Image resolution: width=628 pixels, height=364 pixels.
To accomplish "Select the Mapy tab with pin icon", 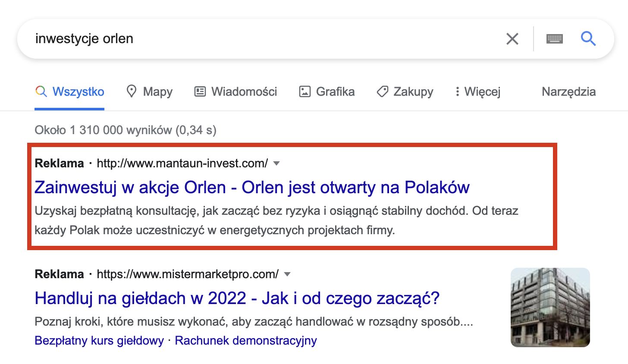I will [148, 91].
